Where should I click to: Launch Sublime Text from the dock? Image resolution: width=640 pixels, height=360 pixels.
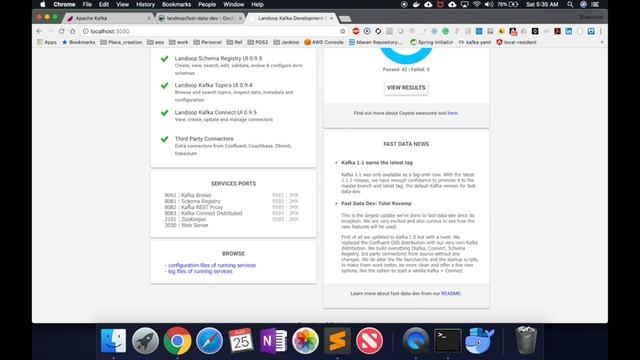[x=337, y=340]
